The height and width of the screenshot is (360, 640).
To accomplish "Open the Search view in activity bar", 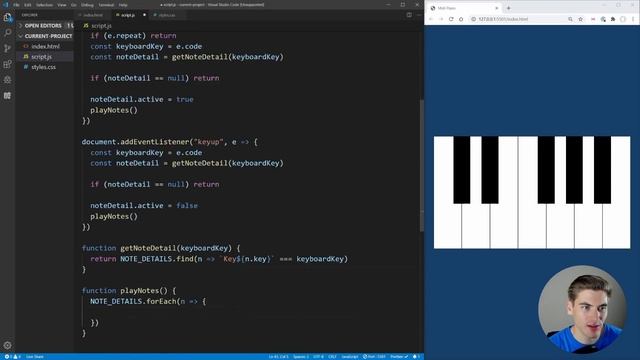I will pyautogui.click(x=7, y=33).
